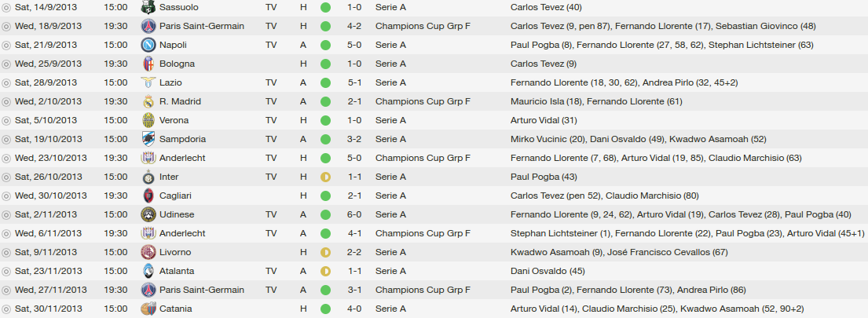Open the Verona team link
This screenshot has height=318, width=868.
[x=174, y=120]
